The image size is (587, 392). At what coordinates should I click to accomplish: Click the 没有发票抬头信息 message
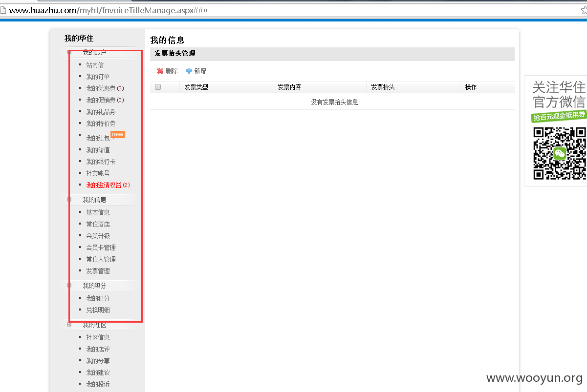tap(335, 102)
